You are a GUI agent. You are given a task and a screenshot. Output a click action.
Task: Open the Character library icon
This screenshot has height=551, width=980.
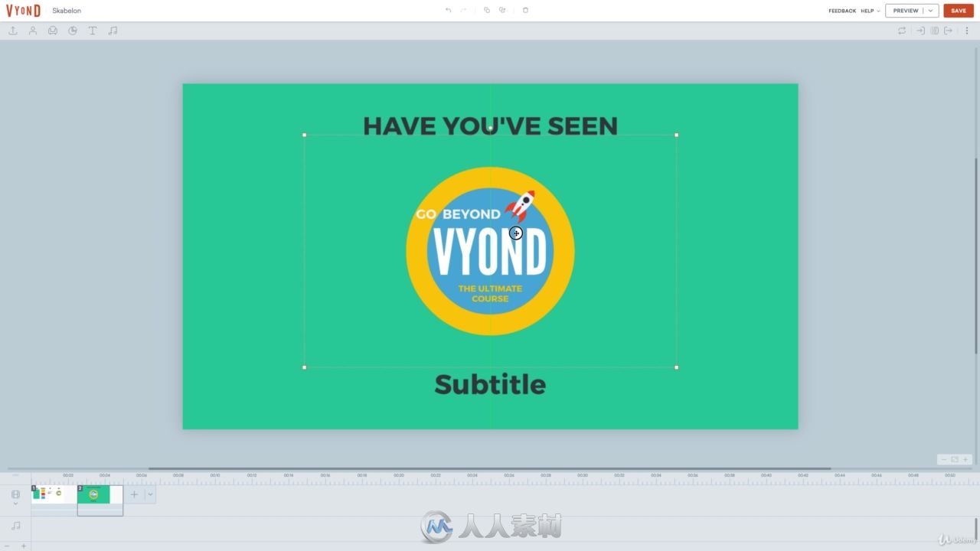(x=33, y=31)
